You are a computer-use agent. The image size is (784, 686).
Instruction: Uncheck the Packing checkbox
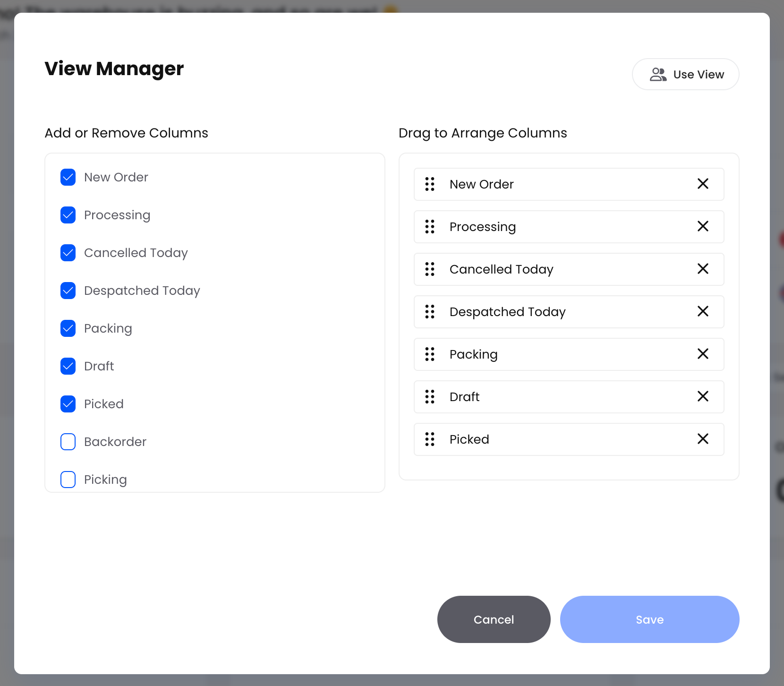68,328
